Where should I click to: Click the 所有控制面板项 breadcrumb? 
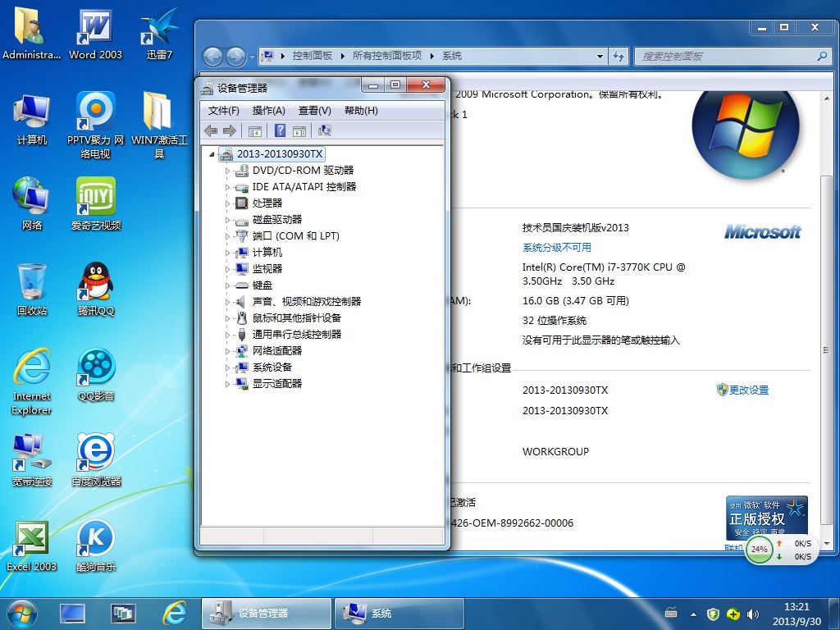tap(387, 56)
